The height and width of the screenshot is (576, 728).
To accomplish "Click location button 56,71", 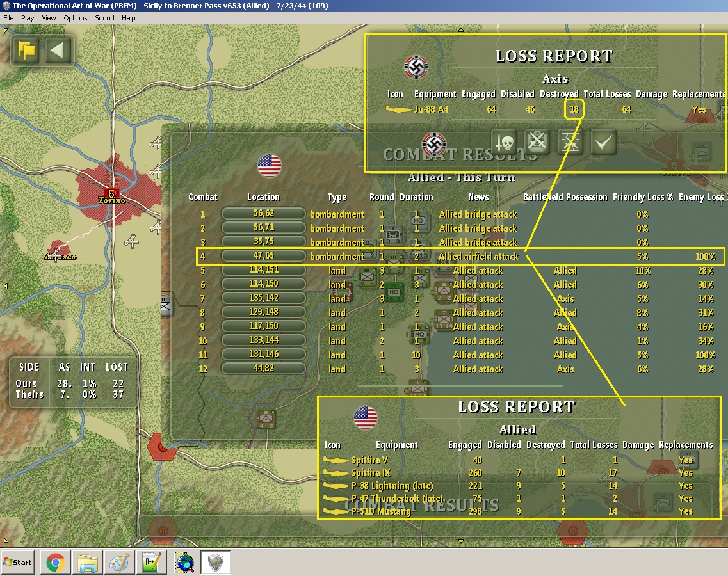I will coord(263,227).
